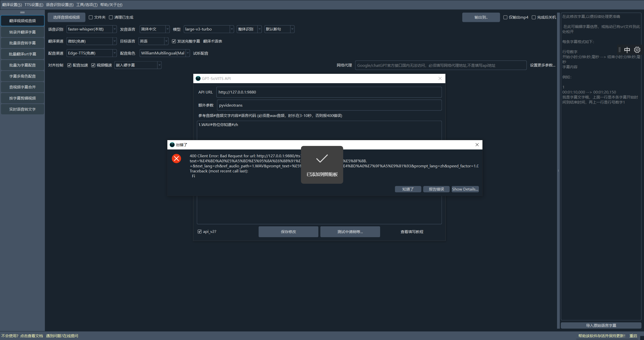
Task: Uncheck 发送完整字幕 option
Action: pos(174,41)
